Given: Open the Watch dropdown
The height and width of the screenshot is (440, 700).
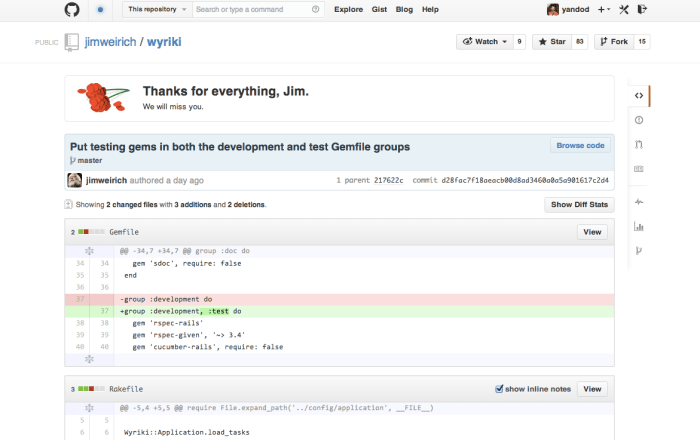Looking at the screenshot, I should click(x=485, y=42).
